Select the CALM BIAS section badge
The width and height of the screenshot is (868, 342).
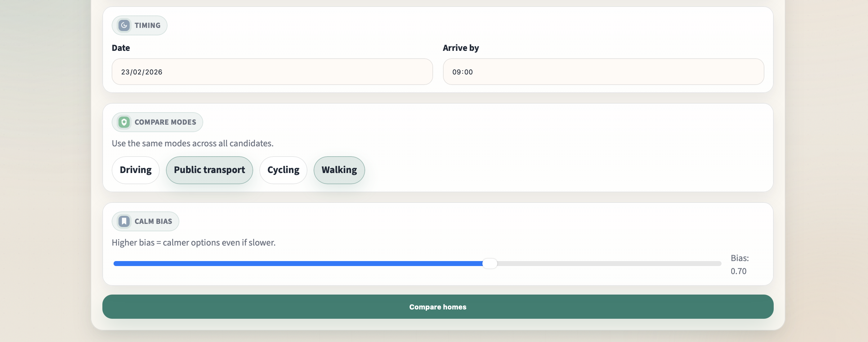click(x=145, y=221)
